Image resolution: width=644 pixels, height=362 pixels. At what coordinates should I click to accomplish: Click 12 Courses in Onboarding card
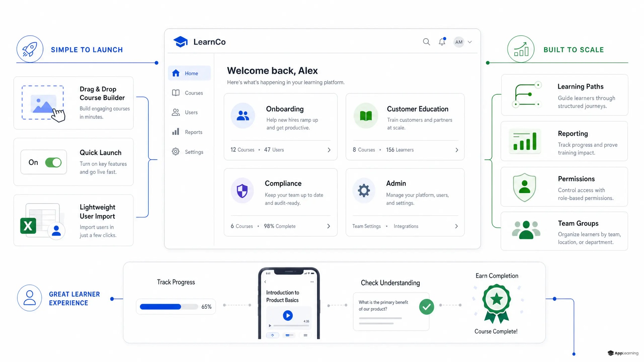coord(242,150)
